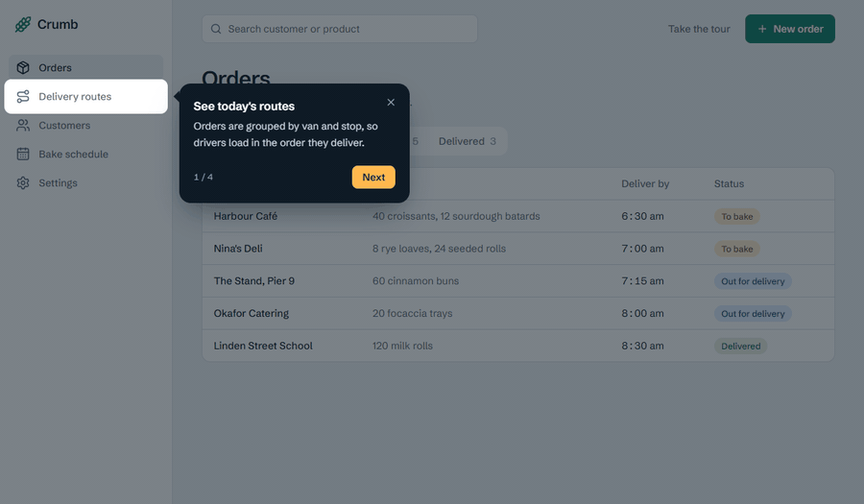
Task: Click The Stand's Out for delivery badge
Action: 753,281
